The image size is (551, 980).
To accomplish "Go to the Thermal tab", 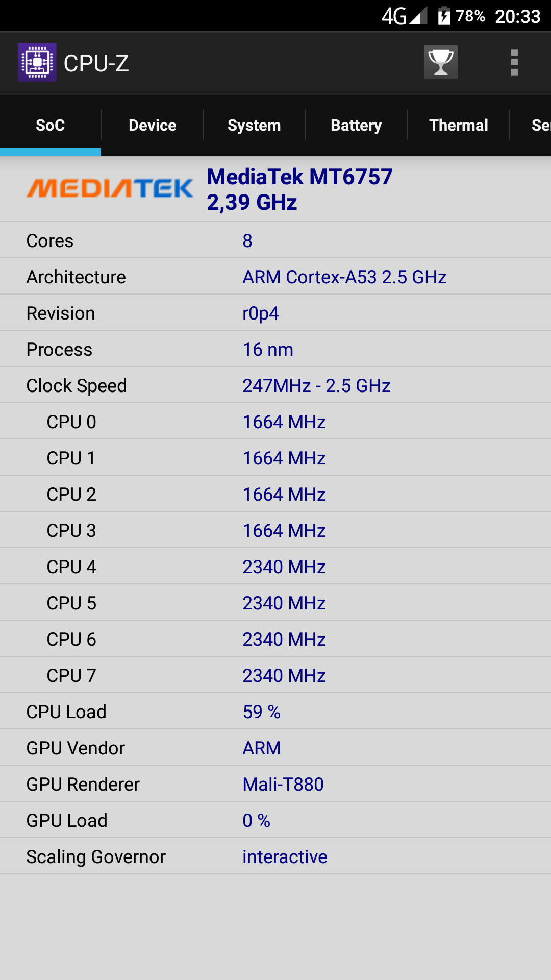I will (458, 125).
